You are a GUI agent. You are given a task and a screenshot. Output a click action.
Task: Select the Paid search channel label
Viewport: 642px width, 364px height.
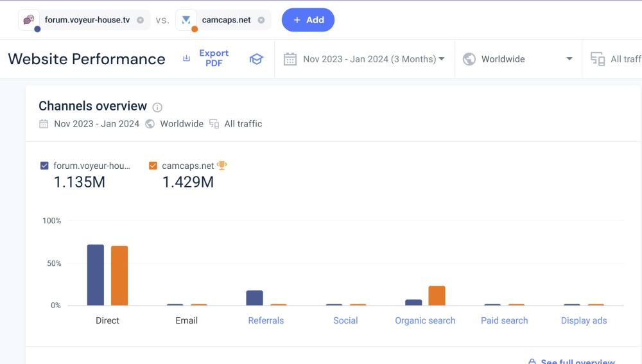(x=504, y=320)
